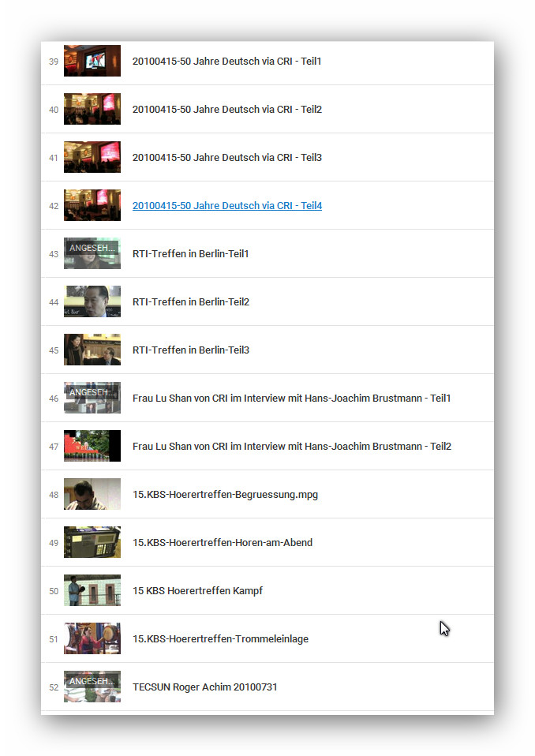Click thumbnail of Lu Shan interview Teil2
The width and height of the screenshot is (535, 756).
[x=92, y=446]
